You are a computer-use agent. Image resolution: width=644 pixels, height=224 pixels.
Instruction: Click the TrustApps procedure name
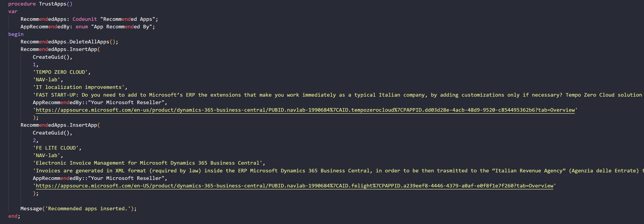tap(53, 4)
